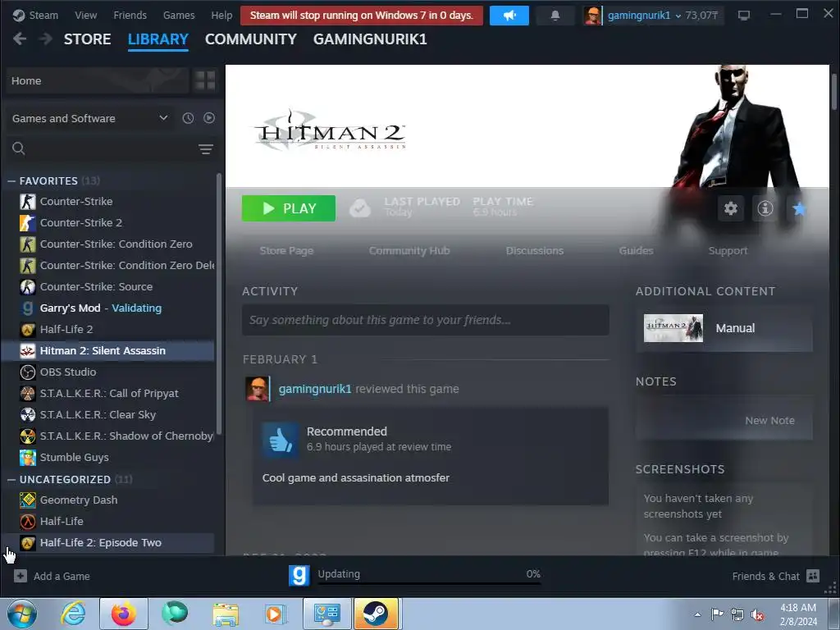The width and height of the screenshot is (840, 630).
Task: Click the thumbs-up Recommended icon
Action: 281,440
